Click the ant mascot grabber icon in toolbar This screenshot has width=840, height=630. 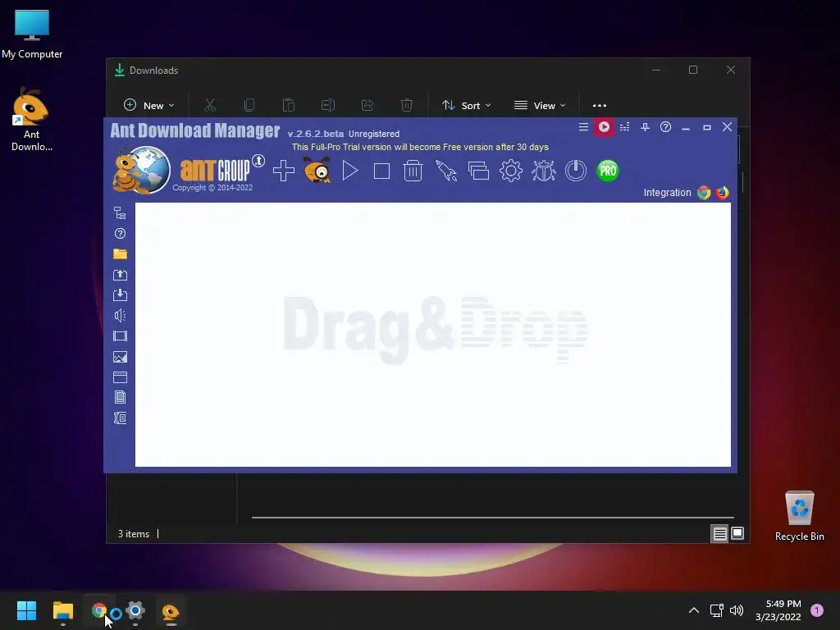click(x=317, y=171)
